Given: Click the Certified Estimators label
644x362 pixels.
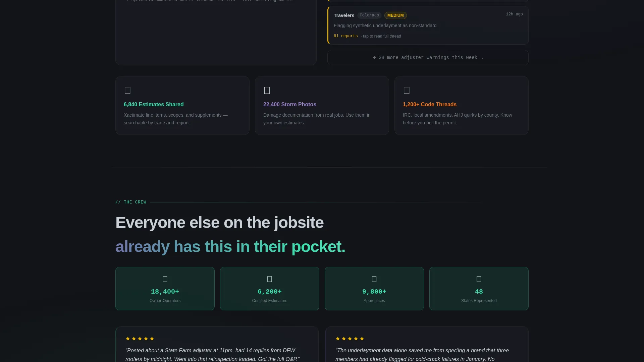Looking at the screenshot, I should click(x=270, y=301).
